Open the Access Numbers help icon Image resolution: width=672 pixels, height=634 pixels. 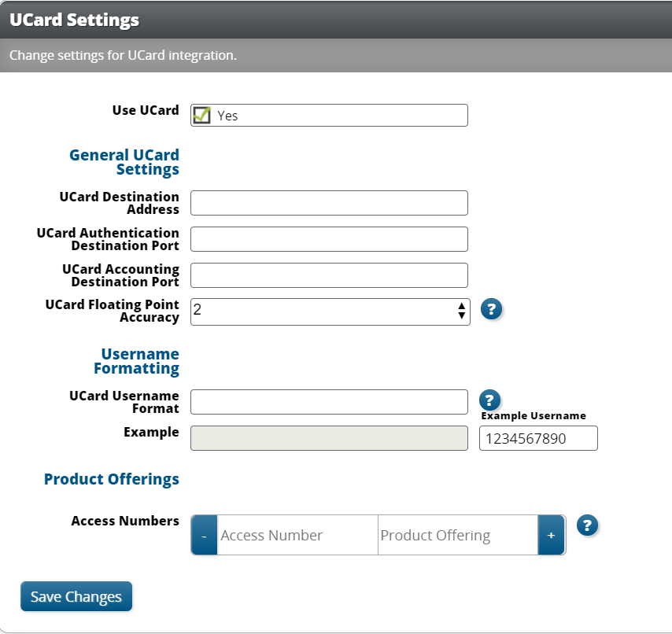(x=587, y=525)
